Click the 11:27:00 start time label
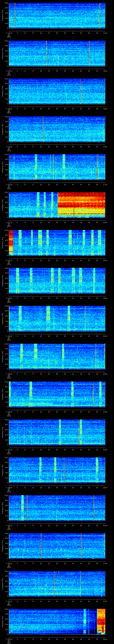Image resolution: width=114 pixels, height=644 pixels. [9, 450]
